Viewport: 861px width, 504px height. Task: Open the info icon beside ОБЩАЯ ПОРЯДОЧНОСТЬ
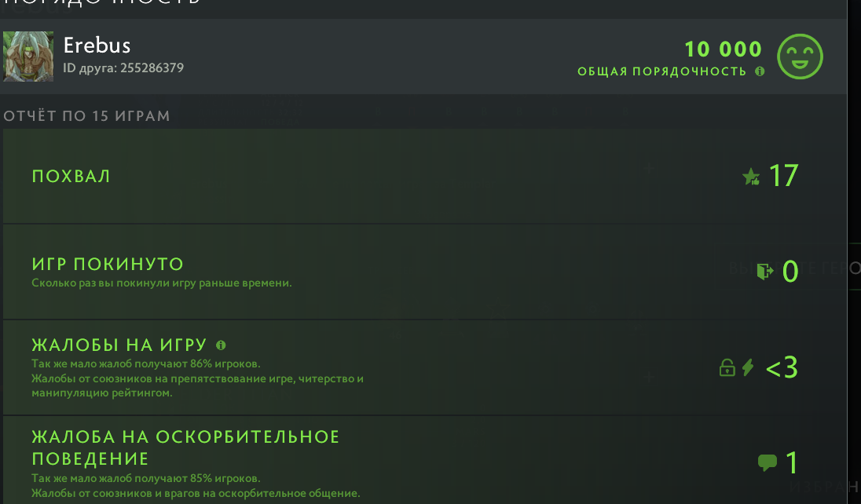point(759,70)
